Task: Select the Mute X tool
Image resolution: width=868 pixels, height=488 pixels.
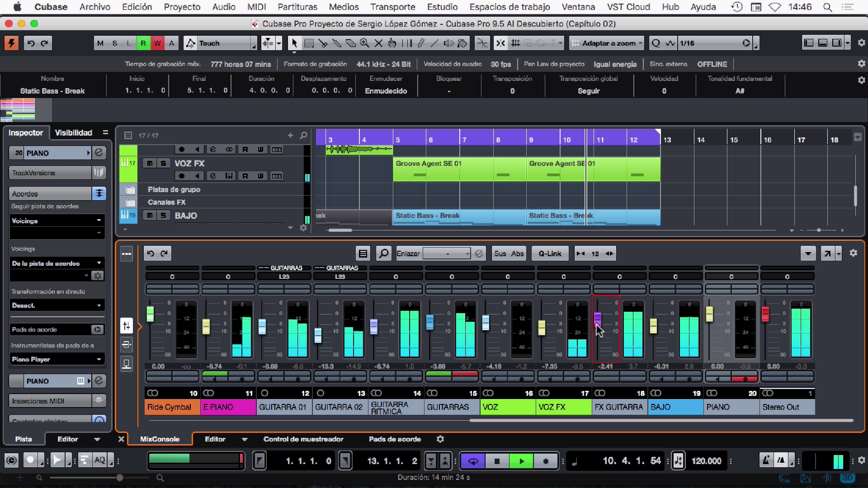Action: pos(378,43)
